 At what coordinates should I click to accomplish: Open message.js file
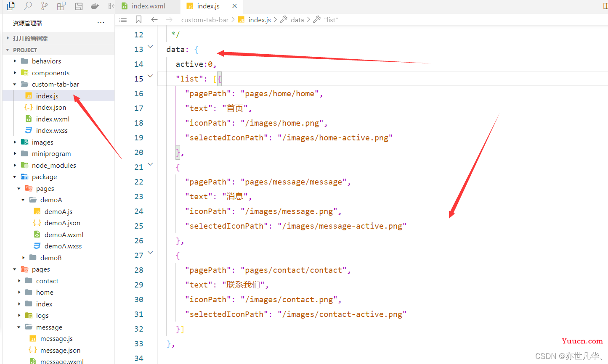click(x=58, y=338)
